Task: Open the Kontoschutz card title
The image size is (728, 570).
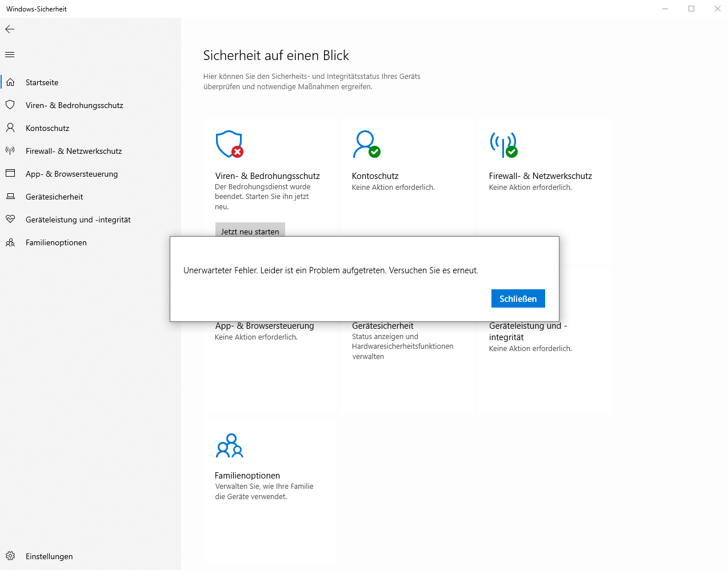Action: pyautogui.click(x=375, y=176)
